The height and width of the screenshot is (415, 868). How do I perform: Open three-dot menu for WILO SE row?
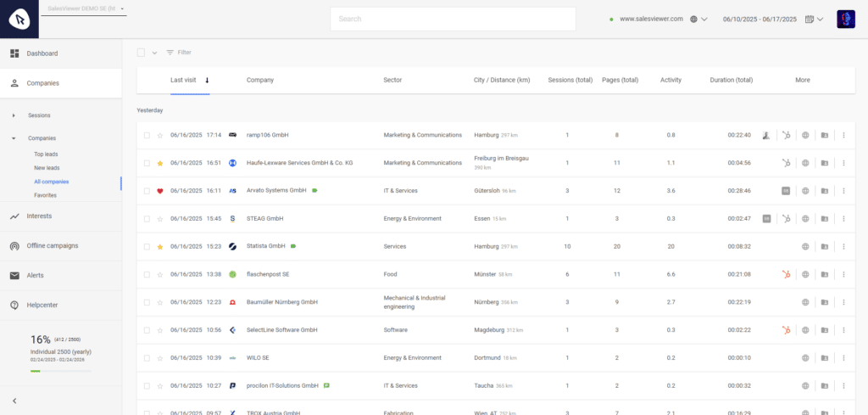tap(843, 358)
